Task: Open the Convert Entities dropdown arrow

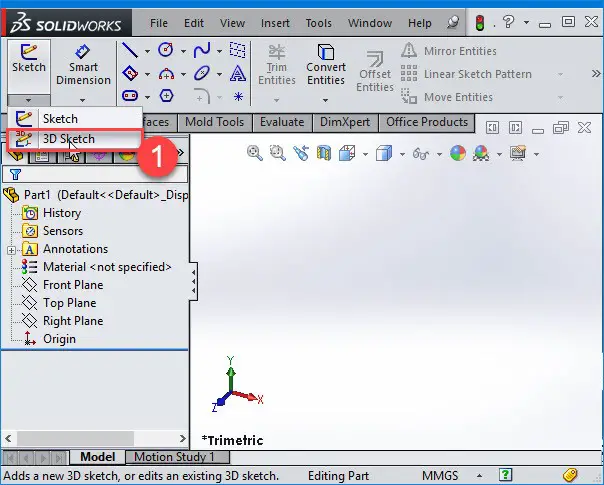Action: [x=325, y=100]
